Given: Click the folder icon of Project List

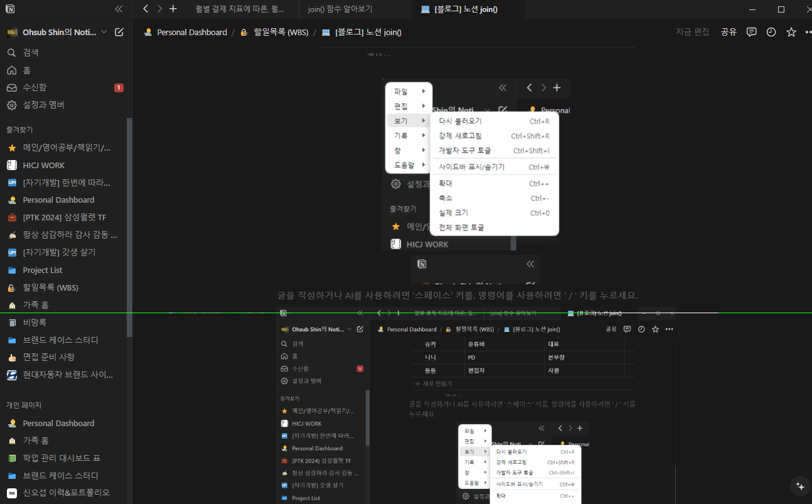Looking at the screenshot, I should (12, 271).
